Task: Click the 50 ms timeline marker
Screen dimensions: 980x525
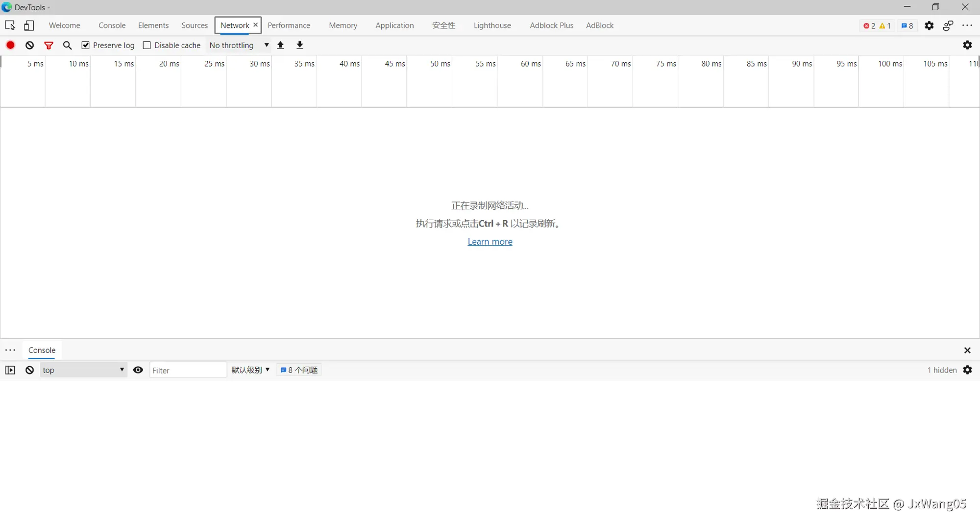Action: [440, 64]
